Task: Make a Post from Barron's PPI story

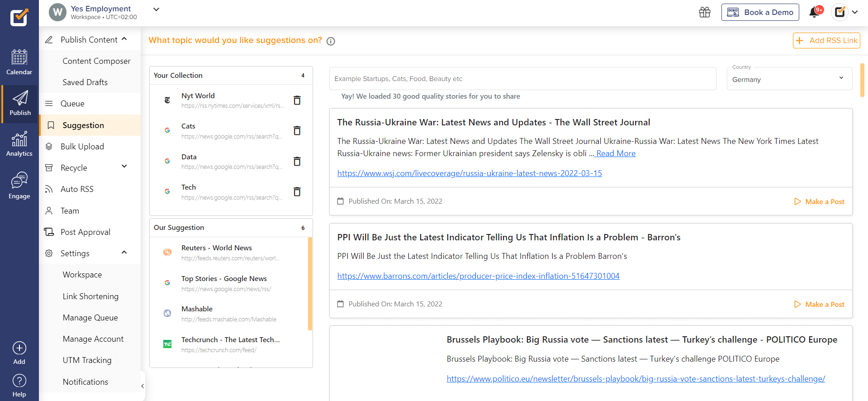Action: [x=819, y=304]
